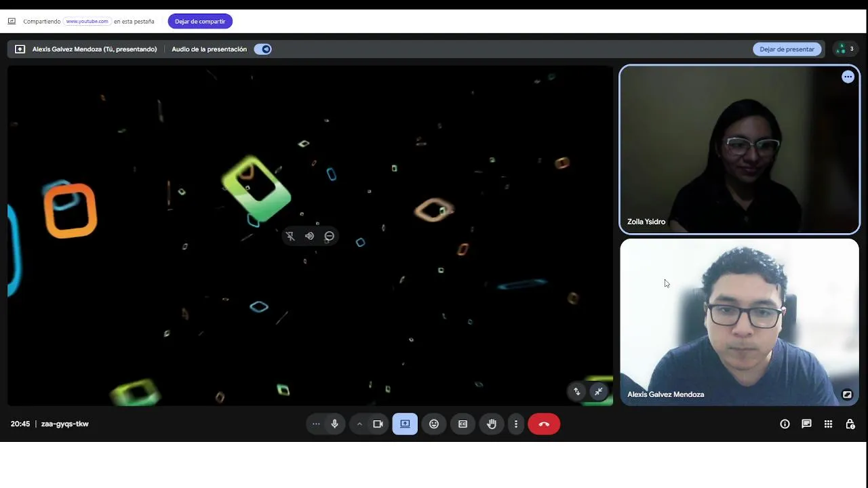Select Alexis Galvez Mendoza video tile
Viewport: 868px width, 488px height.
[x=739, y=322]
